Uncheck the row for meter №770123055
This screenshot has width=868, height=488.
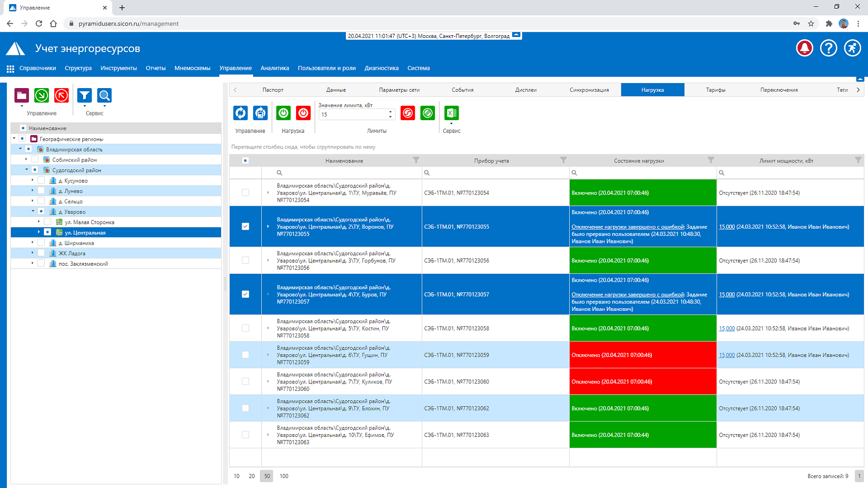(245, 226)
